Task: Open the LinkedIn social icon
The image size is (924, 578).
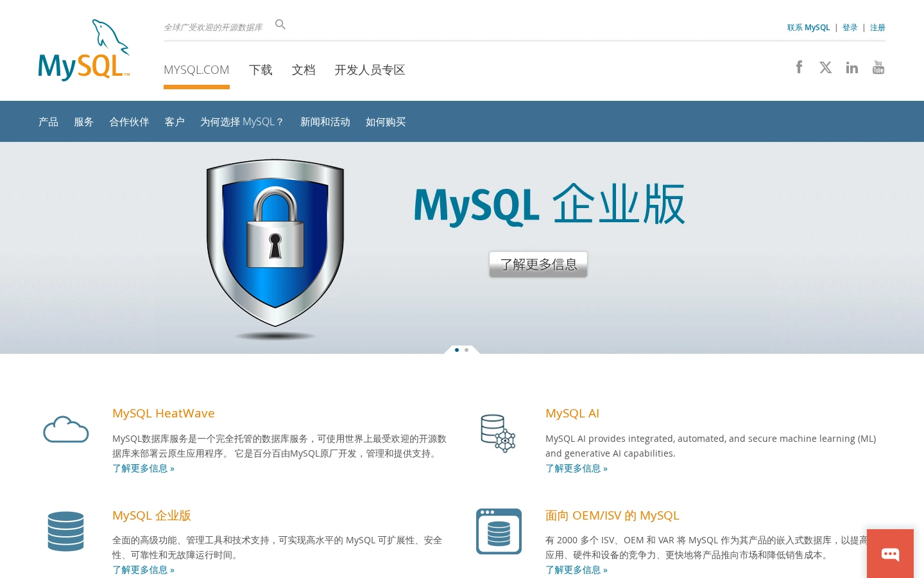Action: (852, 67)
